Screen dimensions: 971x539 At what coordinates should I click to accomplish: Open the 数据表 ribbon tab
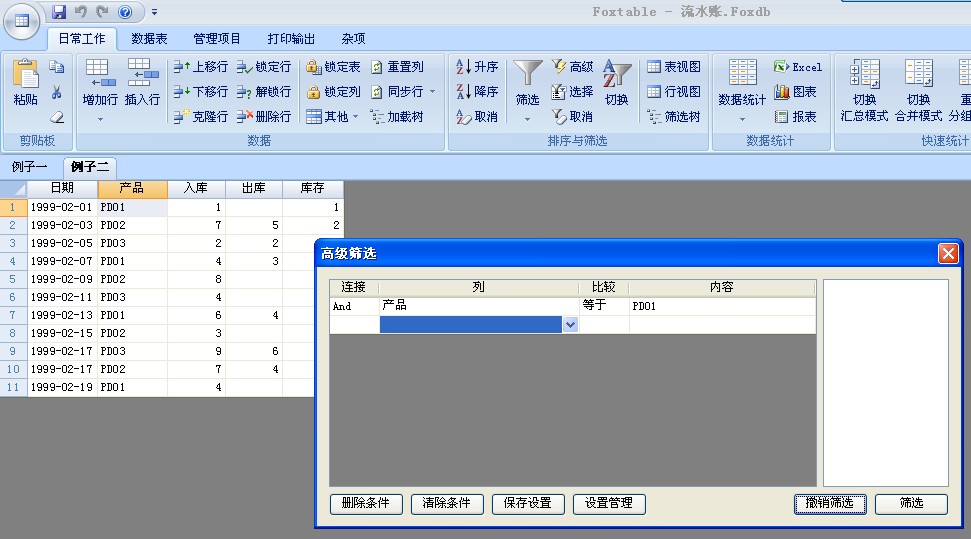(149, 39)
